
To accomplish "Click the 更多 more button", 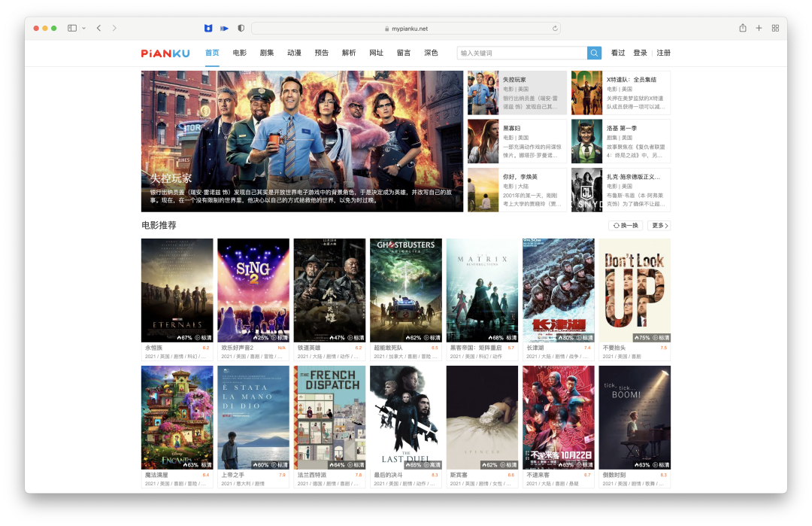I will [x=659, y=226].
